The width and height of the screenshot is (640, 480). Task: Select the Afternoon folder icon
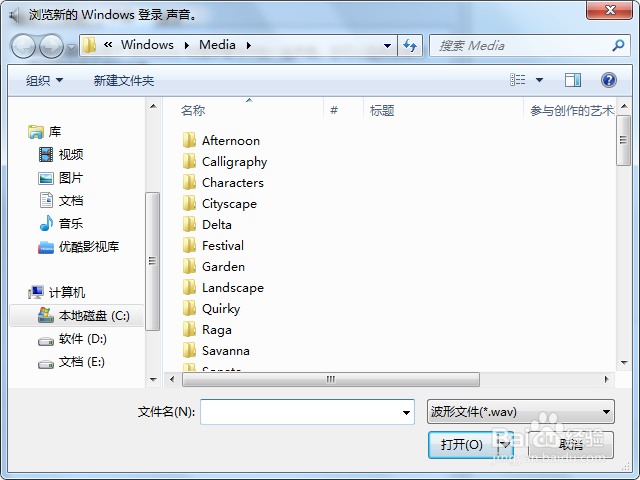tap(189, 140)
